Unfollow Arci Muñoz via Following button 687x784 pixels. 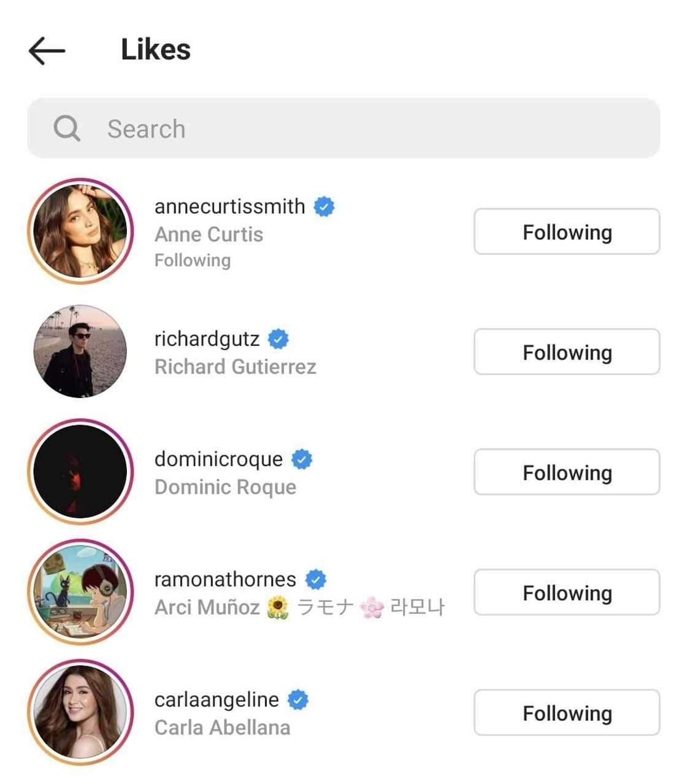(x=566, y=593)
